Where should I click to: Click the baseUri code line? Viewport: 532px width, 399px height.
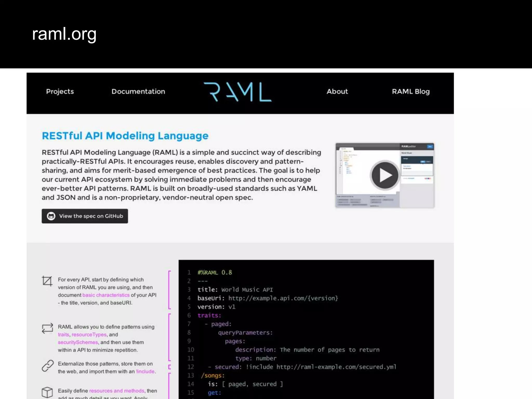pos(268,298)
